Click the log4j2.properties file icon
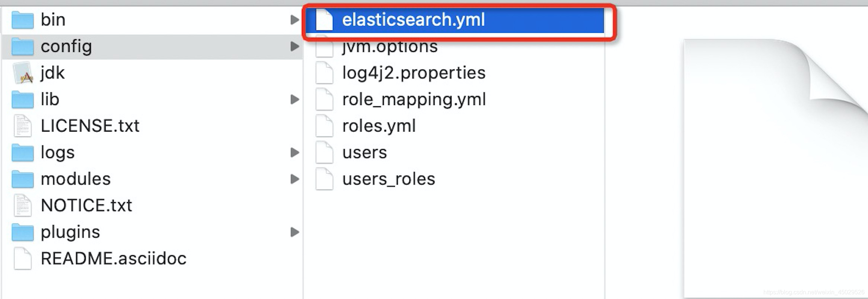868x299 pixels. click(x=324, y=73)
